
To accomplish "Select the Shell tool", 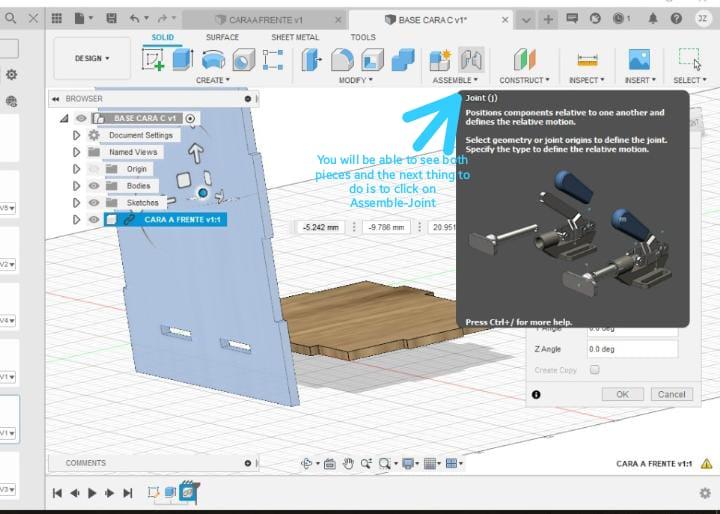I will tap(372, 60).
